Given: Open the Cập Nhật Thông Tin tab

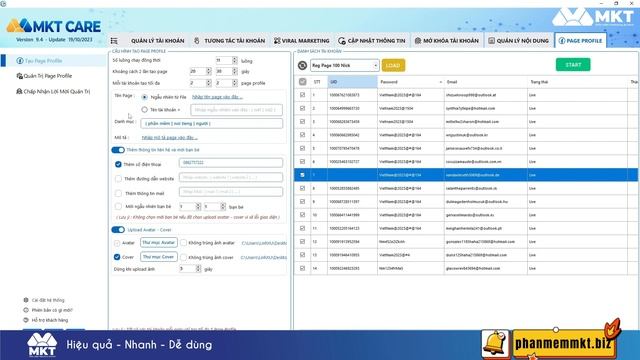Looking at the screenshot, I should (x=372, y=41).
